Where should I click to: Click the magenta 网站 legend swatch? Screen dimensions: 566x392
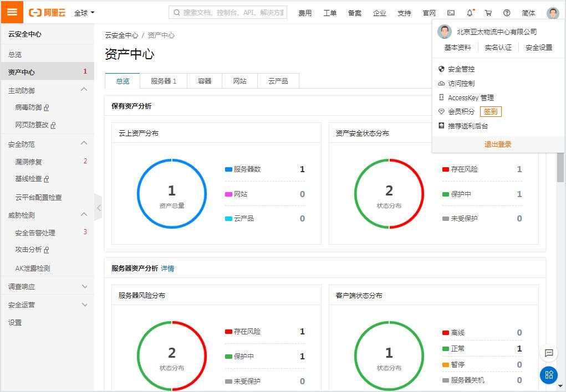tap(228, 194)
